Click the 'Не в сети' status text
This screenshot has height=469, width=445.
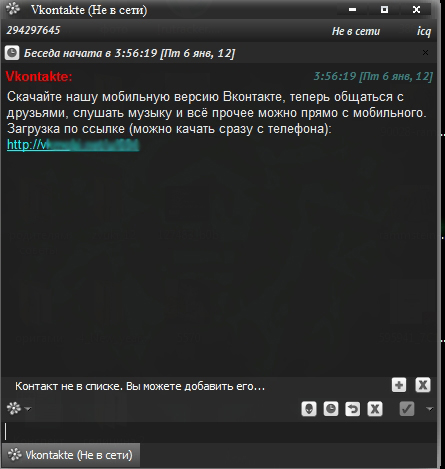(x=356, y=31)
